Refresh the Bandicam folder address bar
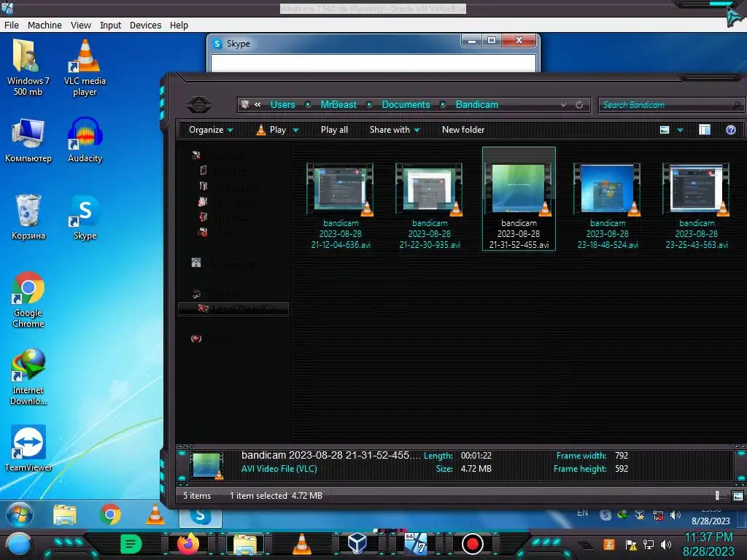 pyautogui.click(x=579, y=104)
